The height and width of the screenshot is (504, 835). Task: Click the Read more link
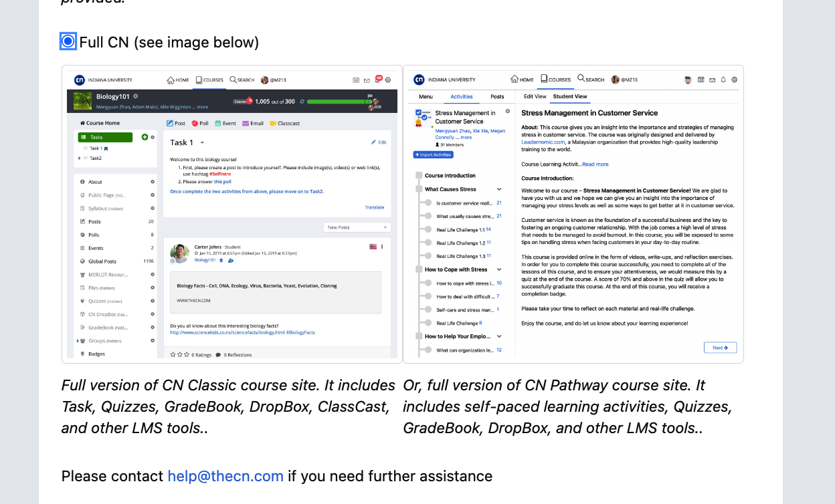coord(595,164)
